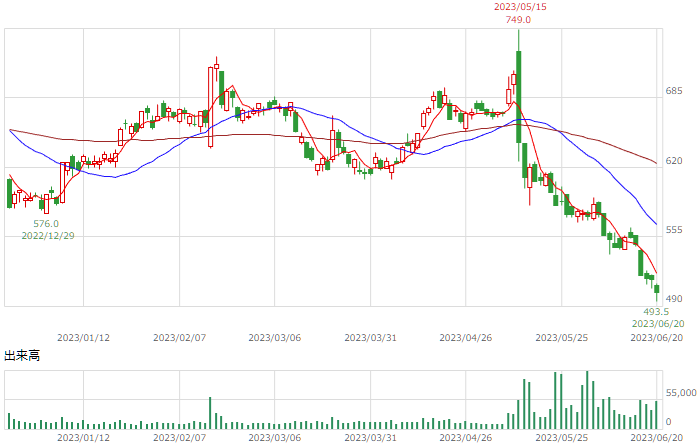Click the 2023/06/20 date under volume chart
The width and height of the screenshot is (697, 446).
(x=657, y=438)
